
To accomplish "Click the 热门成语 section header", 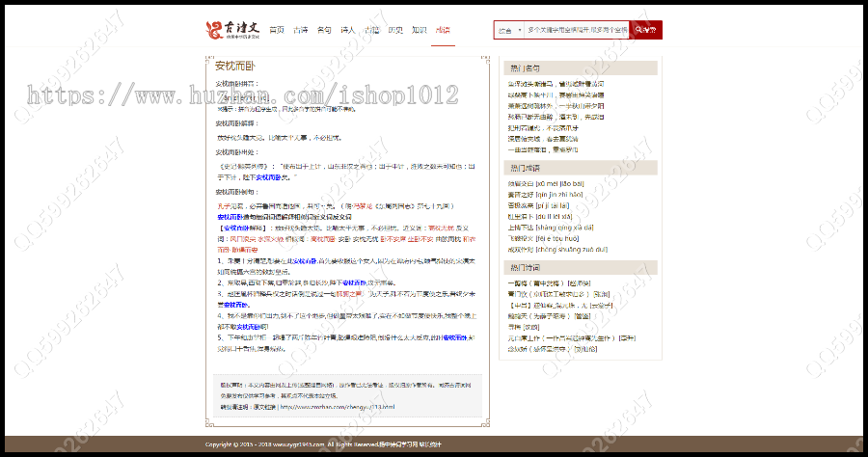I will (526, 168).
